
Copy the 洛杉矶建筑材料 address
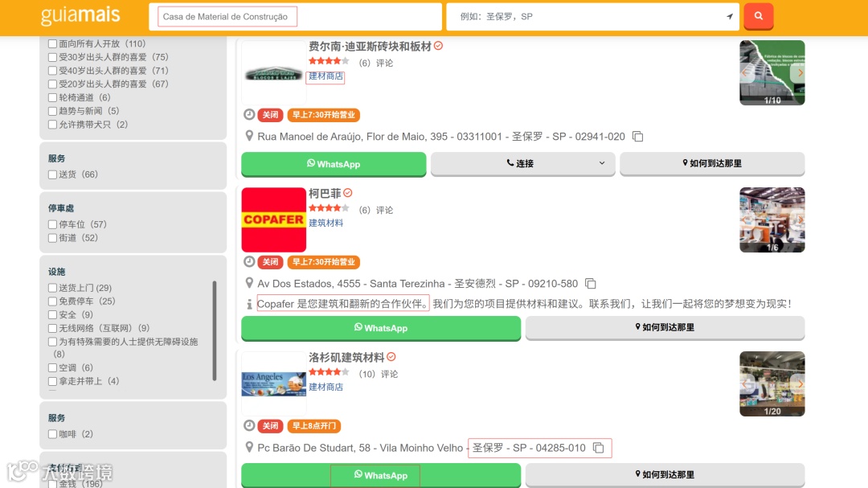click(599, 448)
